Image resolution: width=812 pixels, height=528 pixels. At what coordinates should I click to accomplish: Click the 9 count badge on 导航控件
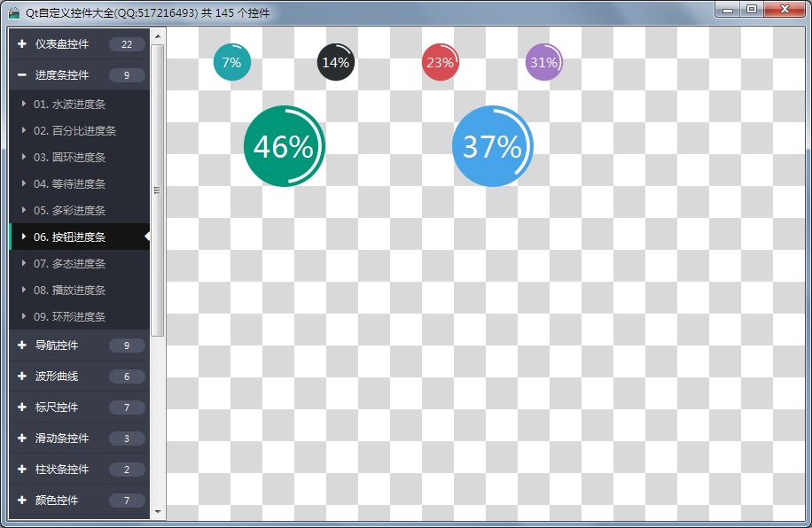(x=127, y=346)
